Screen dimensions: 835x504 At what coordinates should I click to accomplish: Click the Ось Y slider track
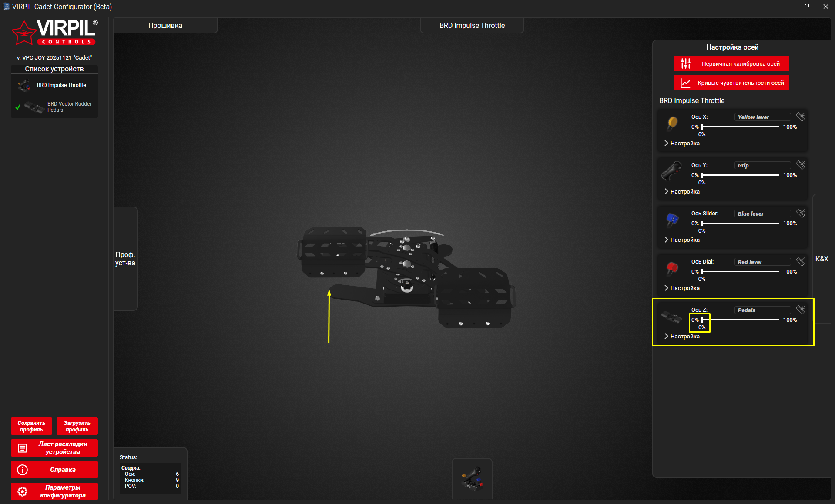(x=740, y=175)
